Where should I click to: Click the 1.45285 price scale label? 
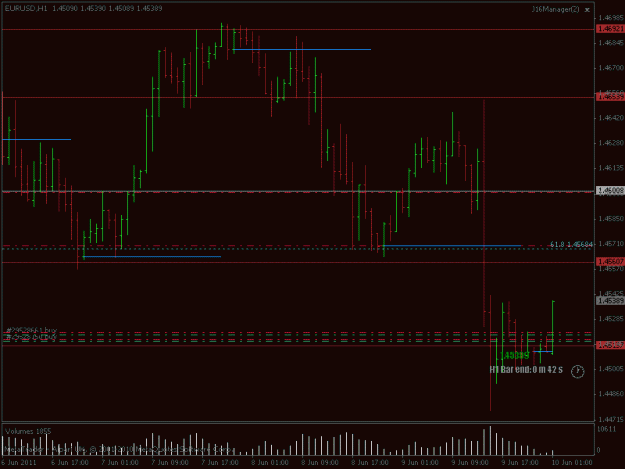611,319
